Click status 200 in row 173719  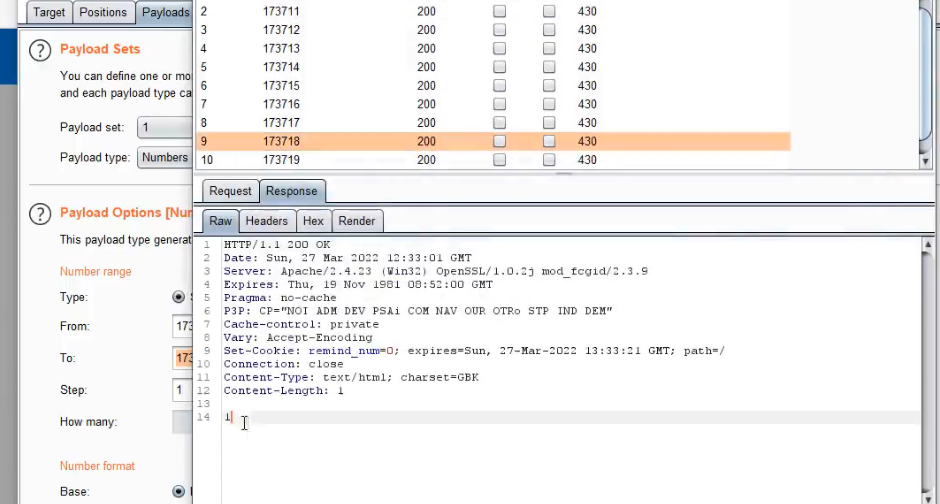pos(426,160)
